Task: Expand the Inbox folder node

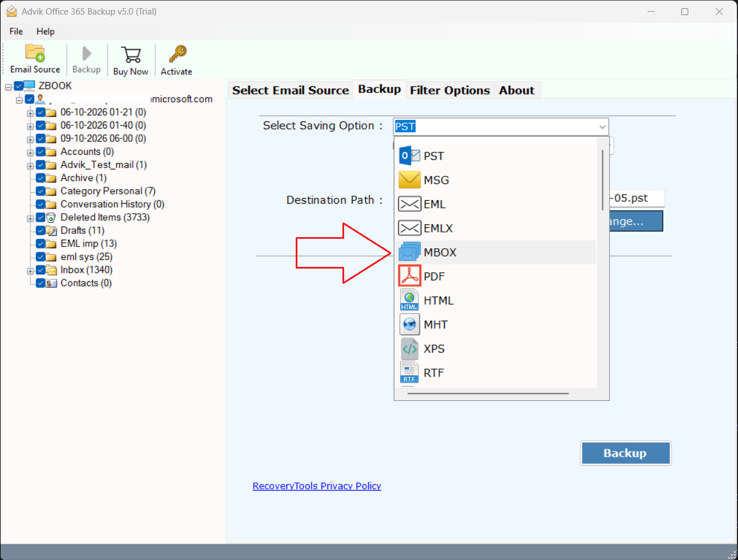Action: click(x=30, y=271)
